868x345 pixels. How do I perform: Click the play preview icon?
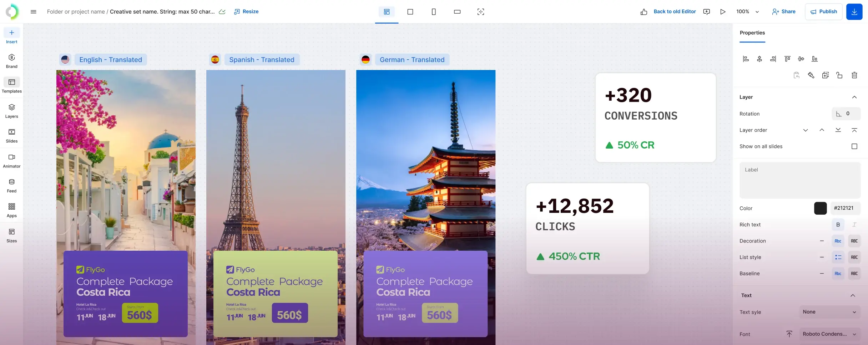[723, 12]
